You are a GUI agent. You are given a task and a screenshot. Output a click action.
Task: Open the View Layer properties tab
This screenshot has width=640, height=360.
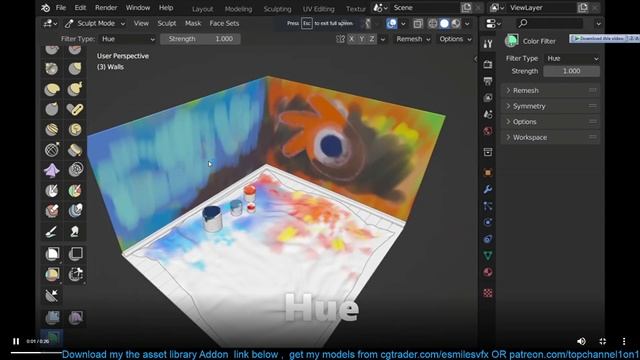[x=488, y=98]
